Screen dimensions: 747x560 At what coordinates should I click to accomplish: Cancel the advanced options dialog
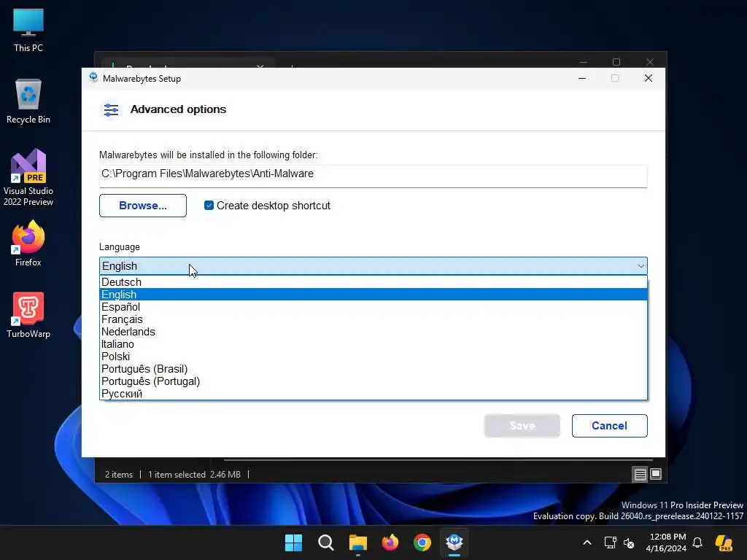pos(609,426)
